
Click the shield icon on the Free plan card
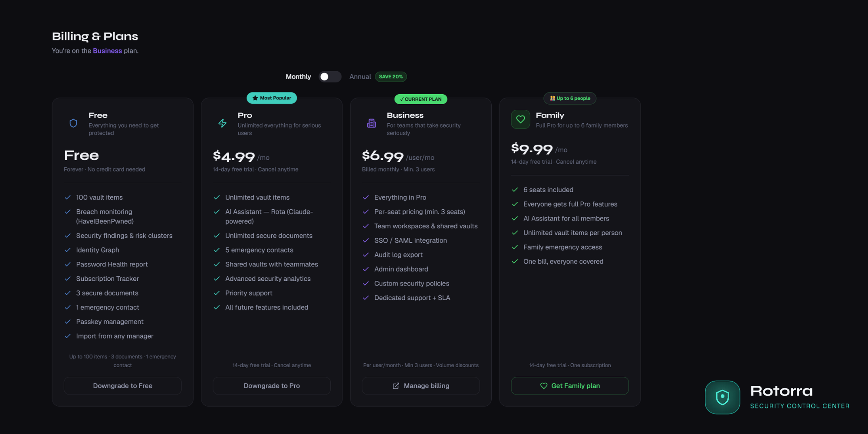[x=72, y=124]
